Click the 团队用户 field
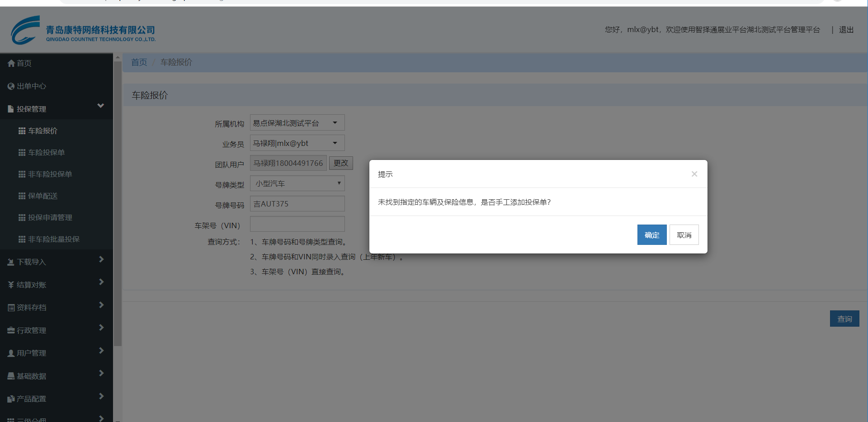The height and width of the screenshot is (422, 868). (288, 163)
